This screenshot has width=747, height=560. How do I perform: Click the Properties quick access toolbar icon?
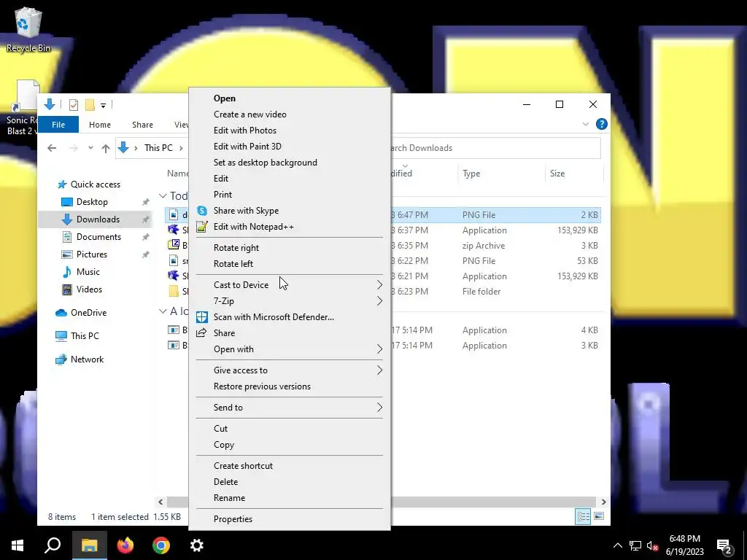tap(74, 105)
